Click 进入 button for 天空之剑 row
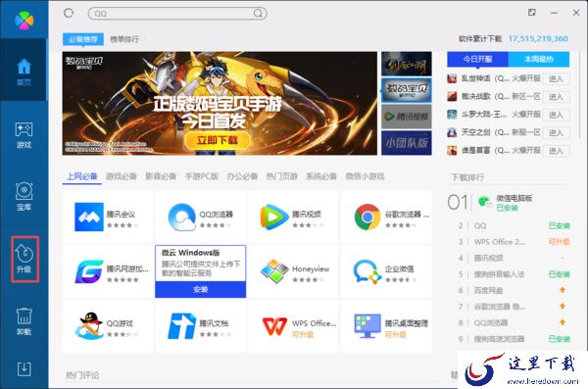Screen dimensions: 588x389 point(556,133)
